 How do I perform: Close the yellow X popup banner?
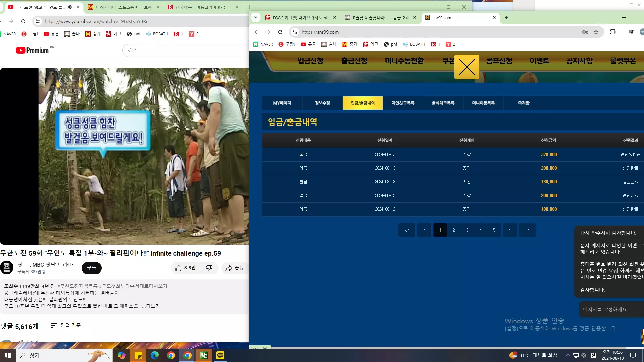point(467,67)
